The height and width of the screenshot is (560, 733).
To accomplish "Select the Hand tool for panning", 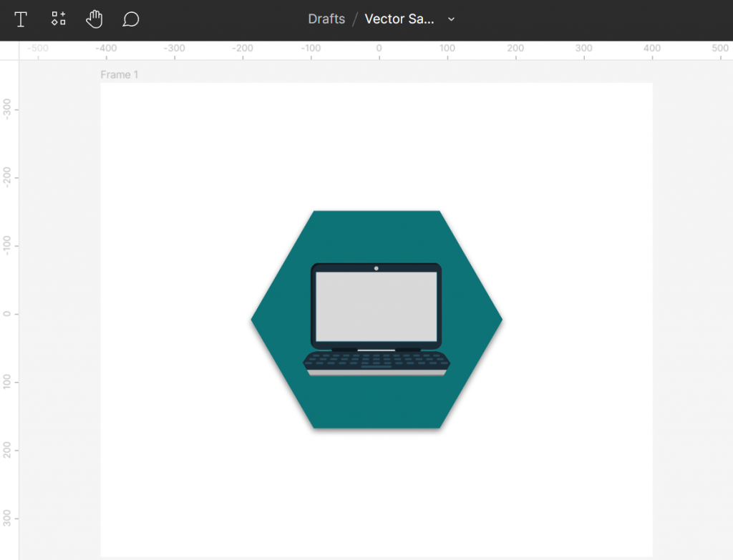I will pos(94,19).
